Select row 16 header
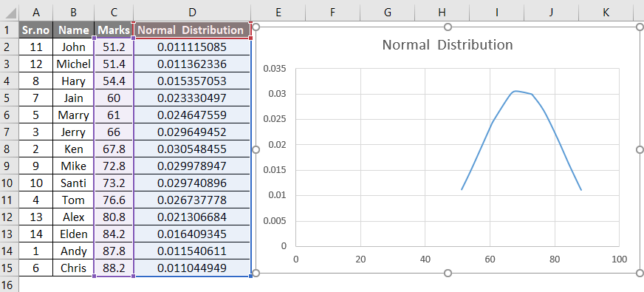Viewport: 644px width, 292px height. [x=9, y=285]
